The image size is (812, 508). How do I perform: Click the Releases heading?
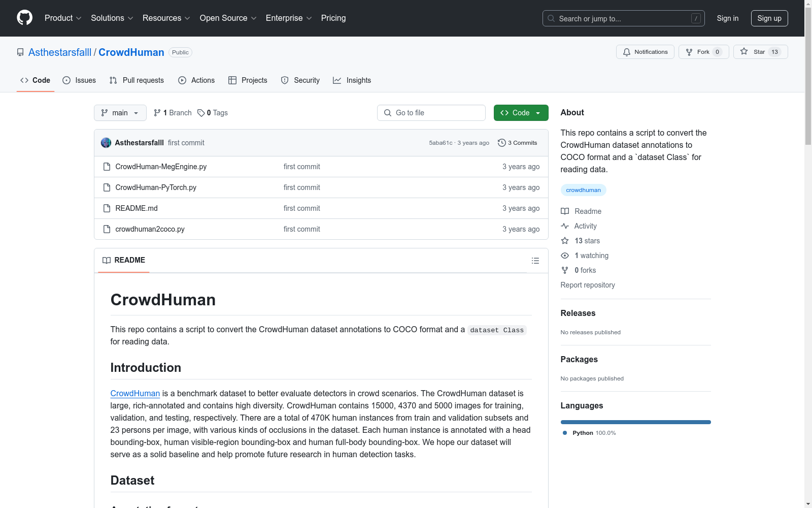coord(578,313)
